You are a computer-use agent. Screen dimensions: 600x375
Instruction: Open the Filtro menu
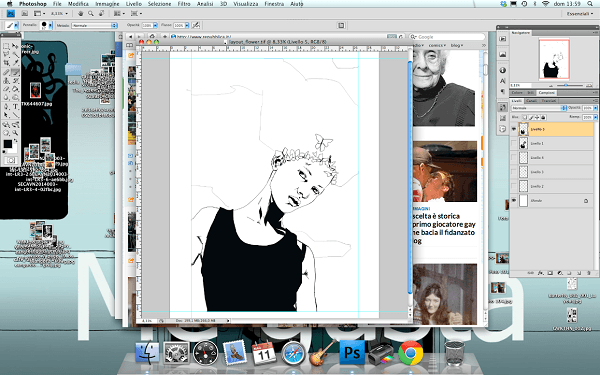184,4
